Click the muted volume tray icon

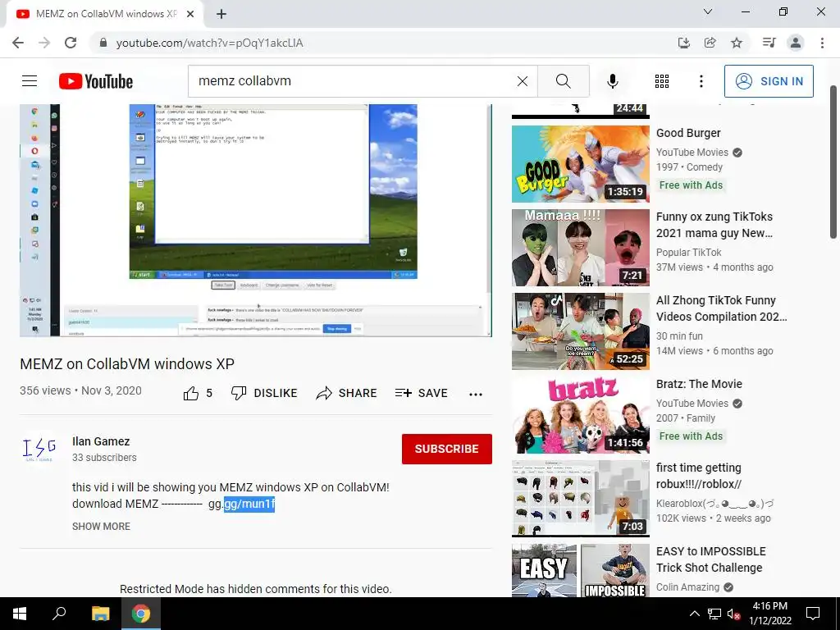[733, 614]
